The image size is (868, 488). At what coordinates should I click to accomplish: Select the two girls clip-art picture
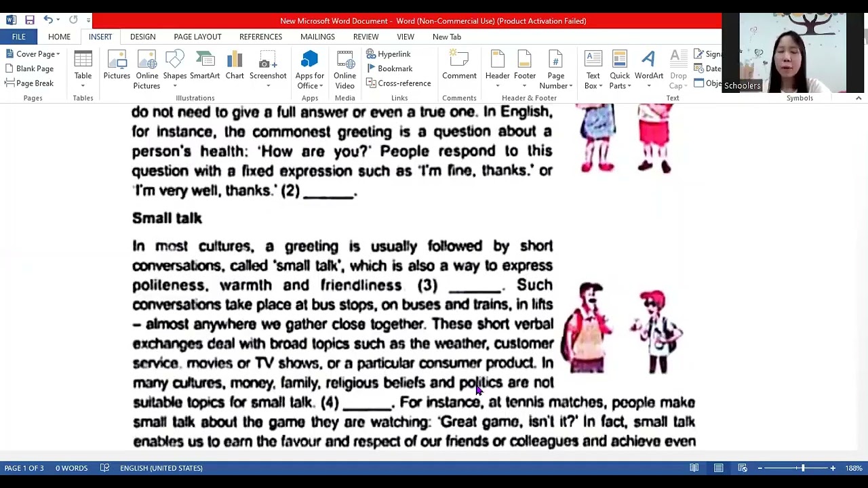625,139
